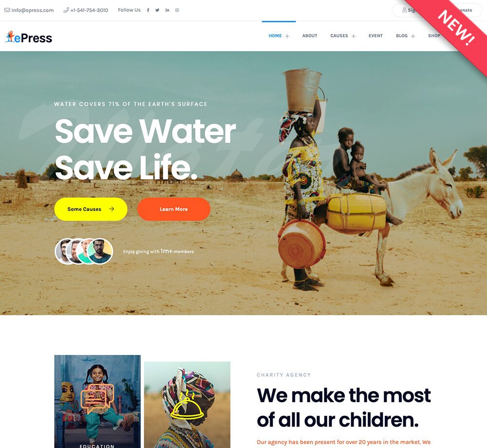The height and width of the screenshot is (448, 487).
Task: Open the Twitter social icon
Action: (x=157, y=10)
